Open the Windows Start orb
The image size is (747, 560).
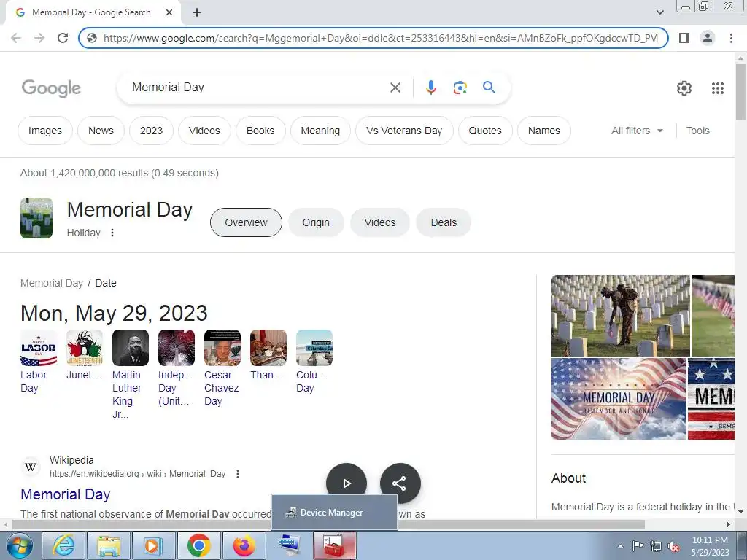[20, 545]
